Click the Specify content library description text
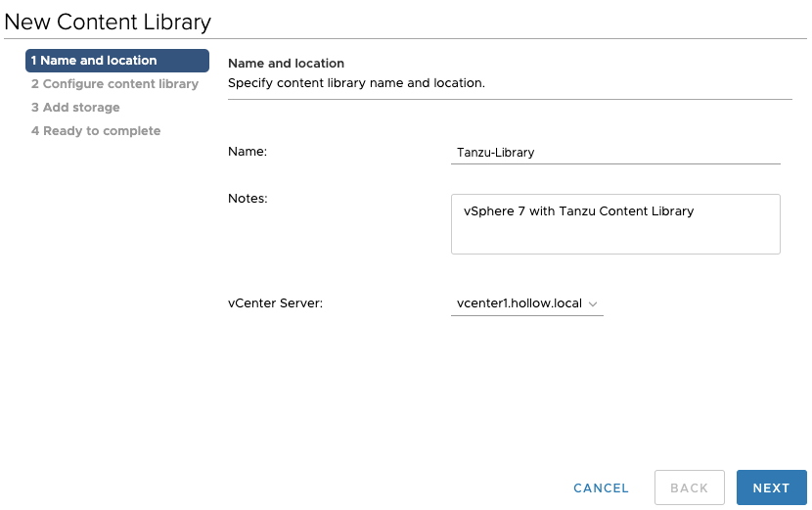 (x=356, y=83)
